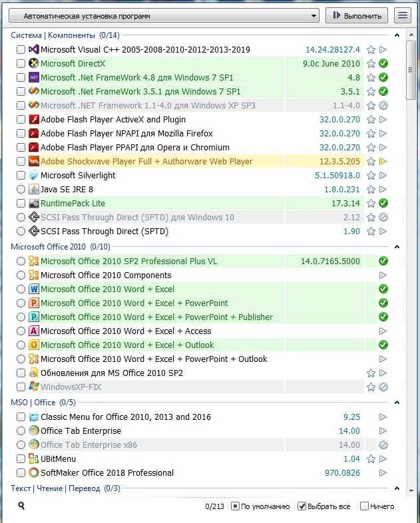Click green checkmark for Office 2010 SP2 Professional Plus
The image size is (420, 523).
pyautogui.click(x=383, y=261)
